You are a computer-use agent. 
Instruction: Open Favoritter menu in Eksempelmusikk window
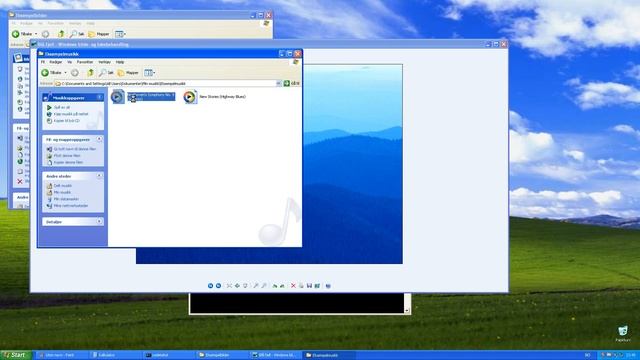85,62
